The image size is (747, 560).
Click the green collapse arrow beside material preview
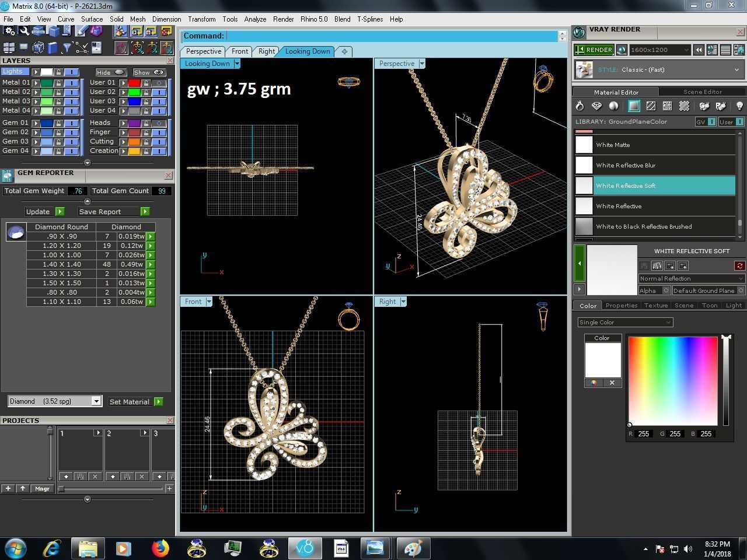pyautogui.click(x=580, y=263)
